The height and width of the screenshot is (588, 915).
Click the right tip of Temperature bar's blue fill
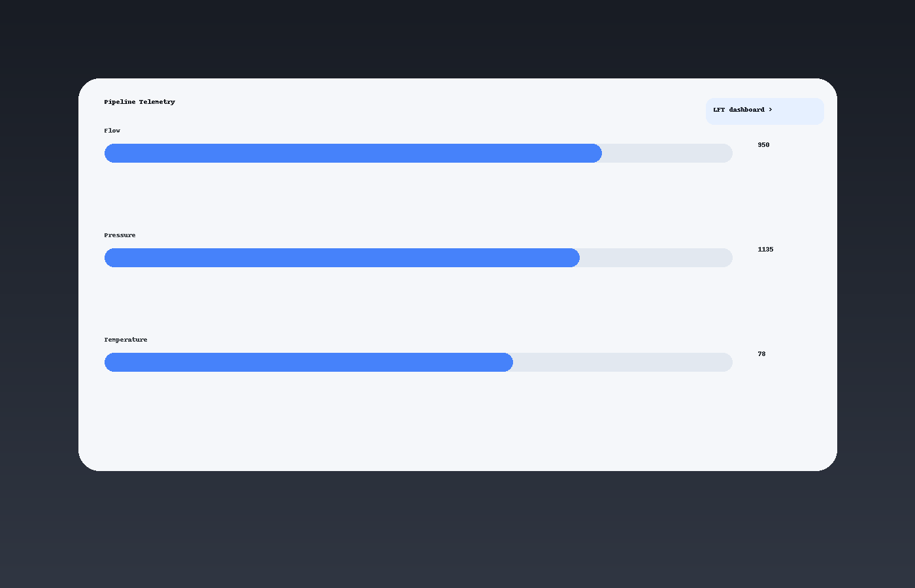508,362
